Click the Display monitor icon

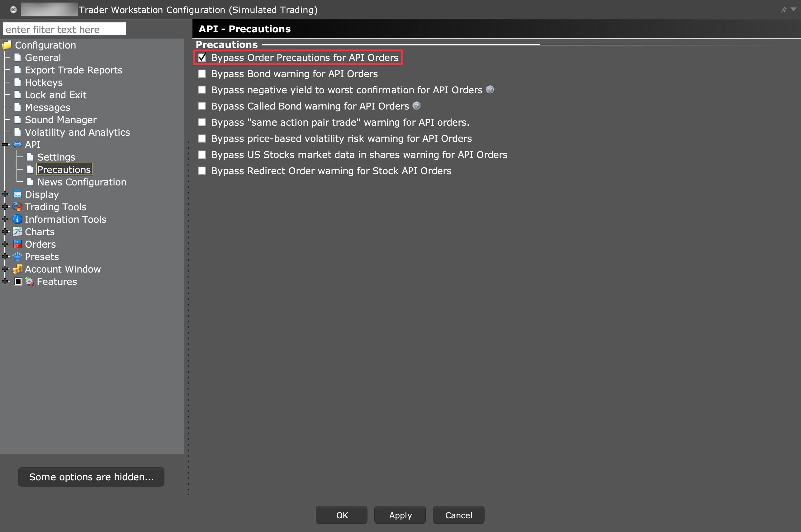click(17, 194)
